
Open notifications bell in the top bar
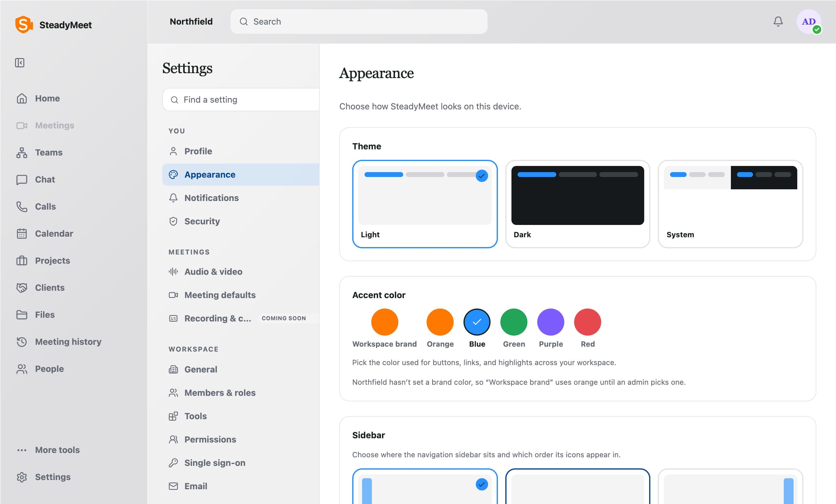778,22
